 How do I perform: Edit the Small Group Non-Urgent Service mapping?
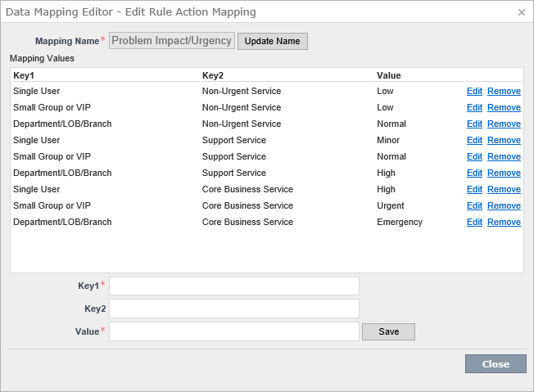click(x=474, y=107)
